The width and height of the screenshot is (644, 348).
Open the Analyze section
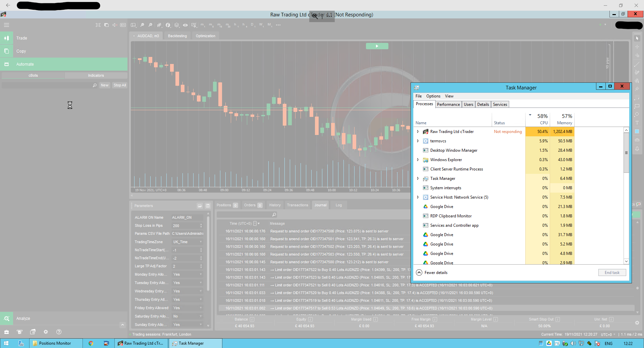(x=64, y=318)
